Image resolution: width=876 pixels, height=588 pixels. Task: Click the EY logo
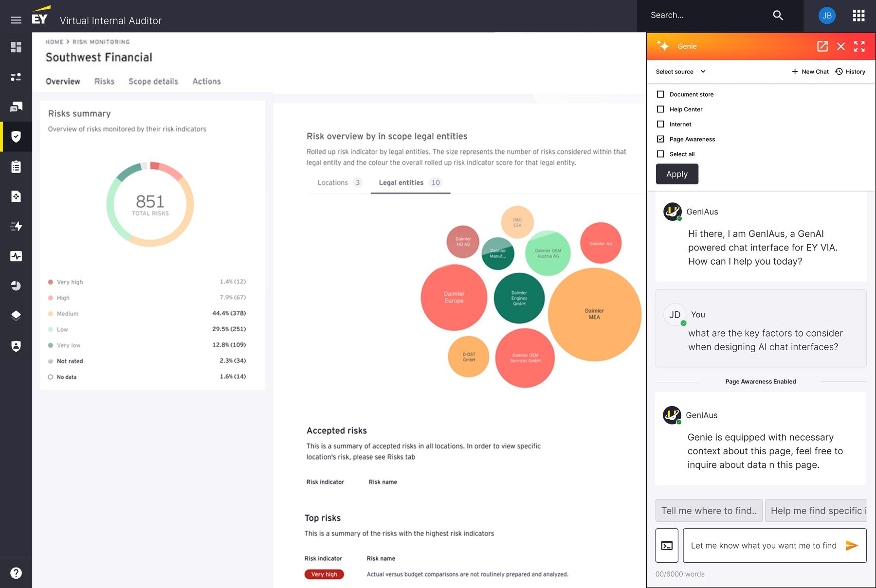pyautogui.click(x=40, y=16)
